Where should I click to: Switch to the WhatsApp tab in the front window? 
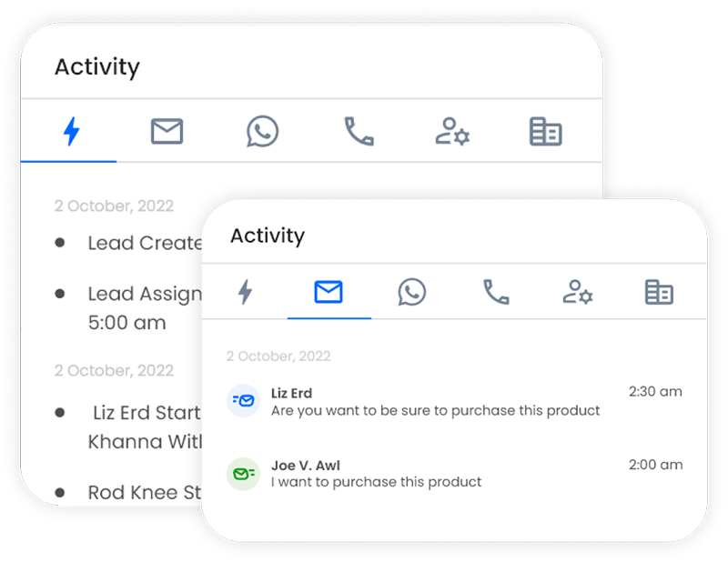pyautogui.click(x=411, y=293)
